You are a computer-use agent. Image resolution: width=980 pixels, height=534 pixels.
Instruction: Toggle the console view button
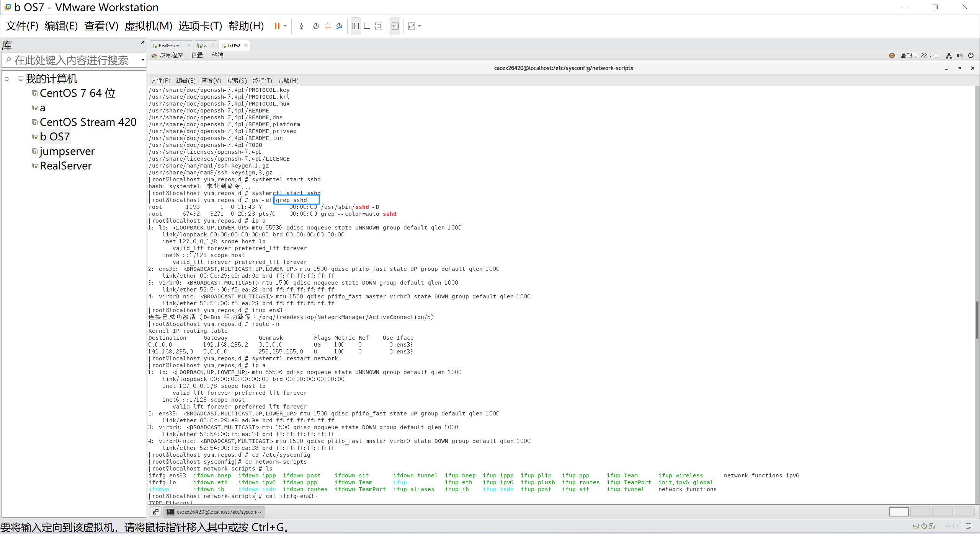395,26
